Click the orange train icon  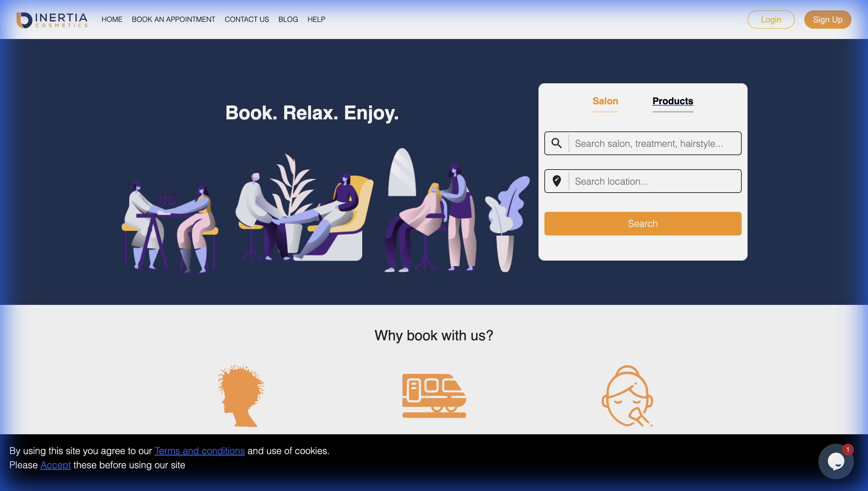(434, 396)
